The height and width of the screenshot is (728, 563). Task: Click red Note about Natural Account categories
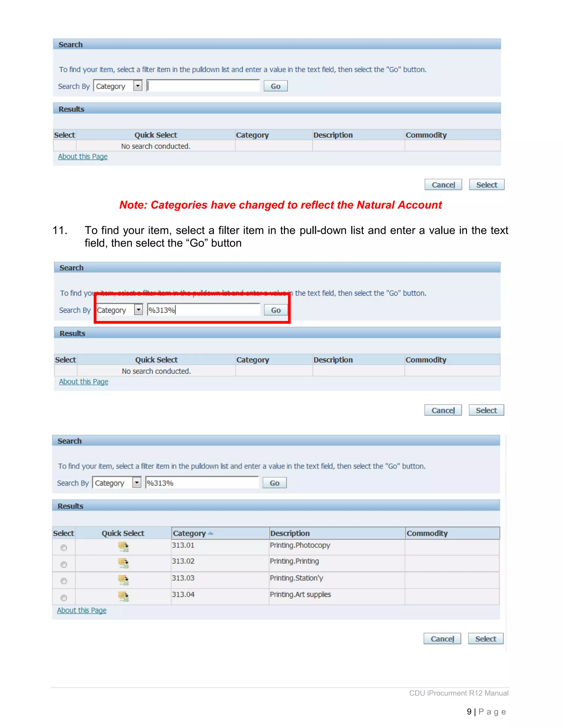[x=280, y=205]
